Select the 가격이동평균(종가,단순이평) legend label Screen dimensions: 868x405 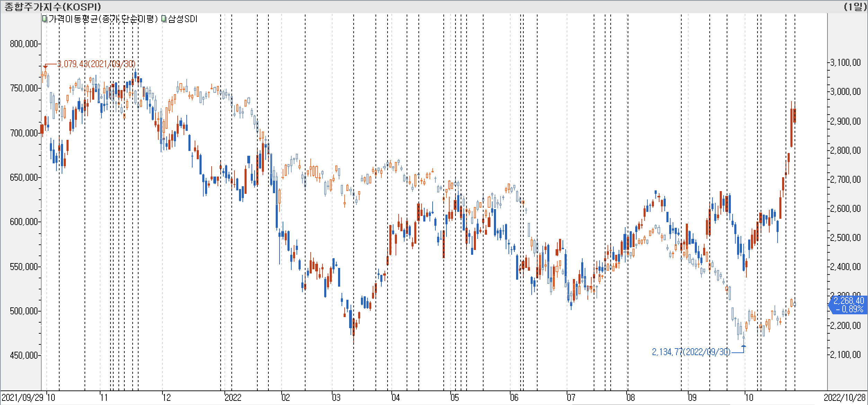pos(103,19)
